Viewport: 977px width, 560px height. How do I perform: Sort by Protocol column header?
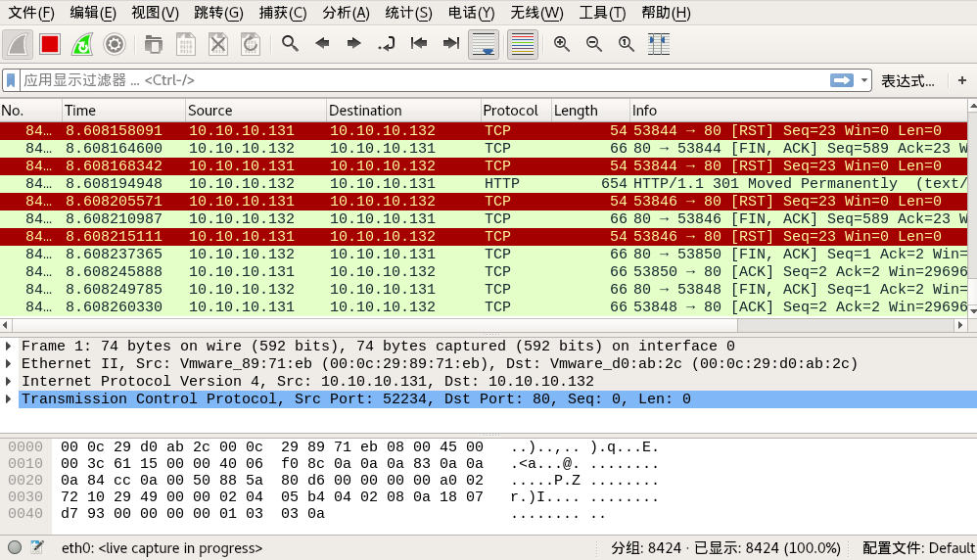516,111
